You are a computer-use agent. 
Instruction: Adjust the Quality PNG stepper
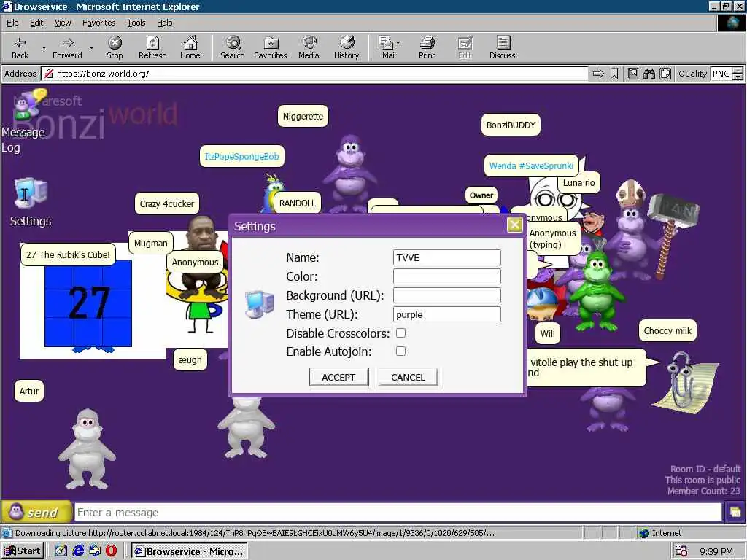click(x=738, y=74)
